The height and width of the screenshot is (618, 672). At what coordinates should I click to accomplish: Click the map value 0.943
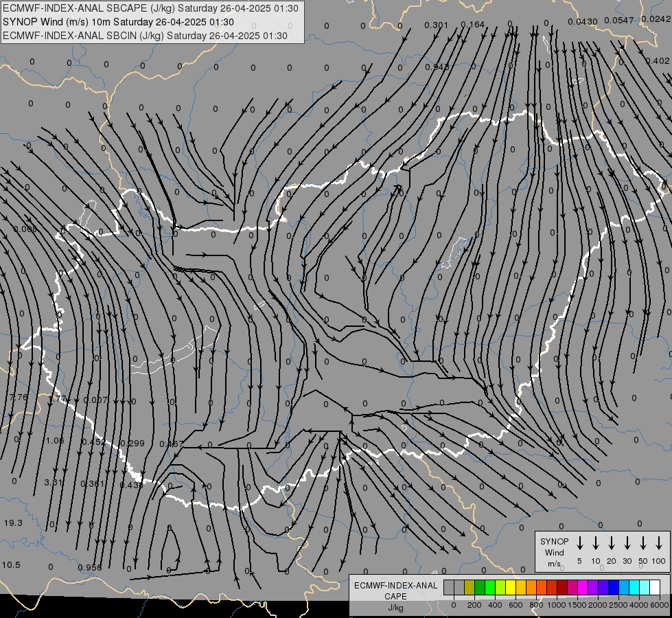[x=437, y=67]
